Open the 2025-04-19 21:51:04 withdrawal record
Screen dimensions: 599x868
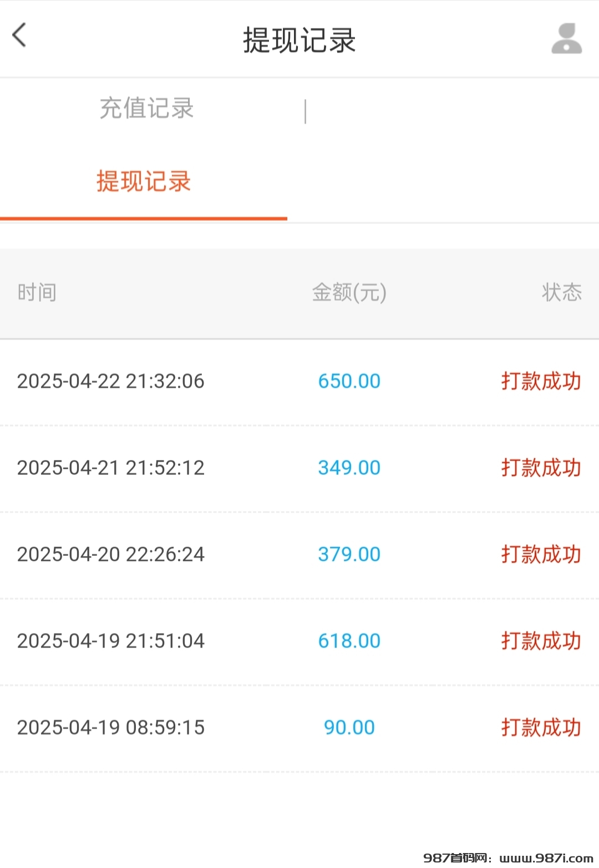point(299,641)
